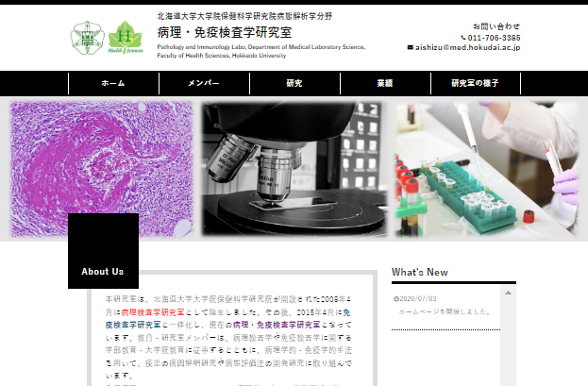588x386 pixels.
Task: Click the phone icon beside 011-706-3386
Action: (463, 38)
